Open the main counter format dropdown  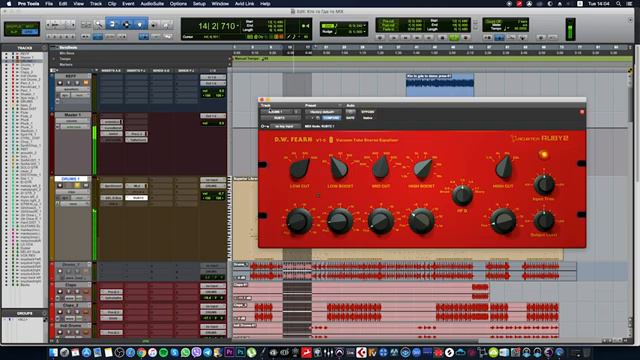point(238,26)
